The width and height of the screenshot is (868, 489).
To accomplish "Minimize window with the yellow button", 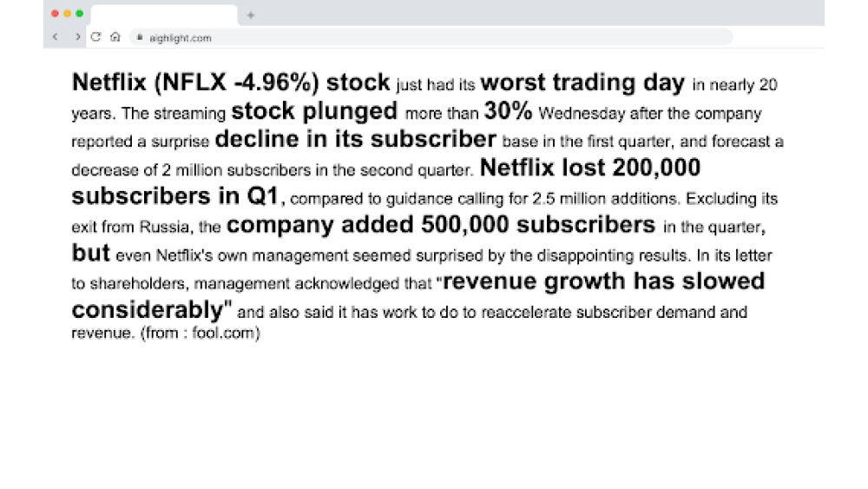I will (x=68, y=14).
